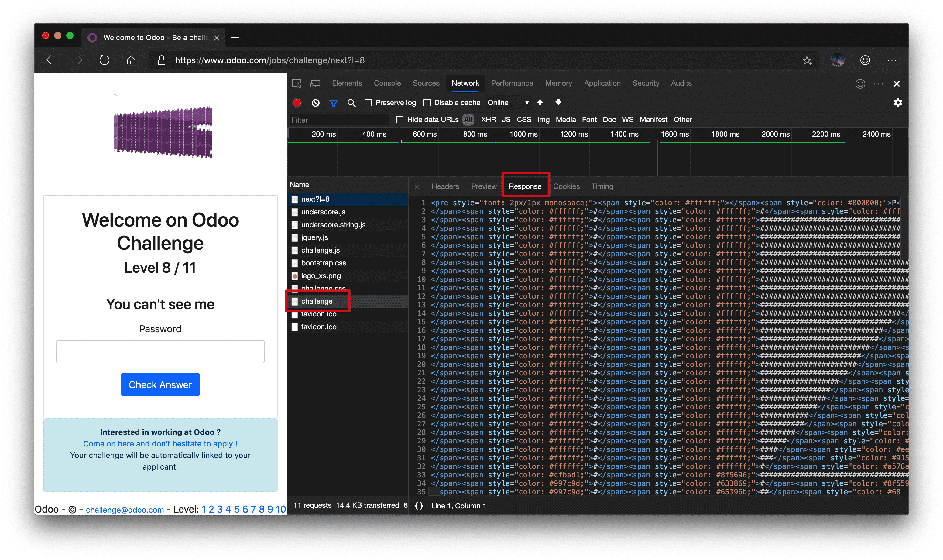Enable Preserve log checkbox
Image resolution: width=943 pixels, height=560 pixels.
(x=368, y=103)
